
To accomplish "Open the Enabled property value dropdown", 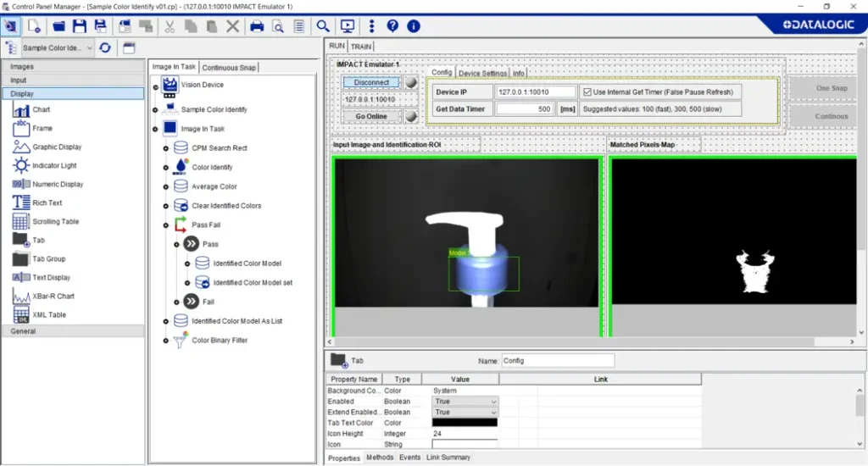I will click(x=492, y=402).
